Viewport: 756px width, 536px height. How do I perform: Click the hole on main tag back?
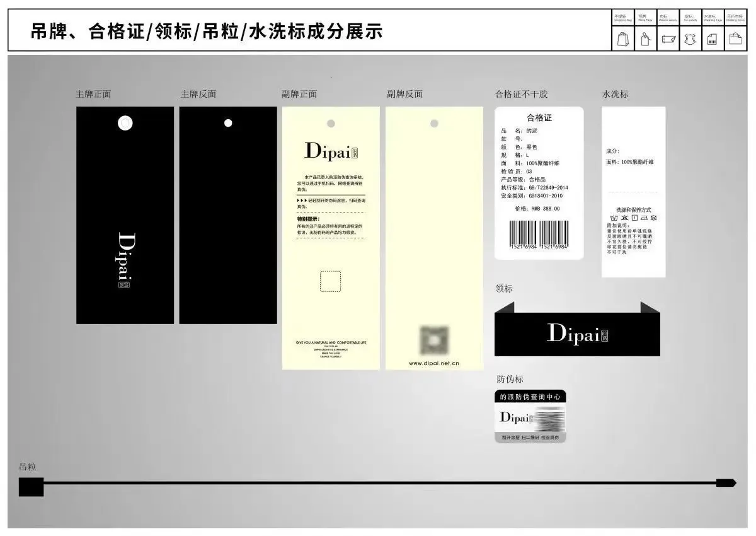point(228,123)
